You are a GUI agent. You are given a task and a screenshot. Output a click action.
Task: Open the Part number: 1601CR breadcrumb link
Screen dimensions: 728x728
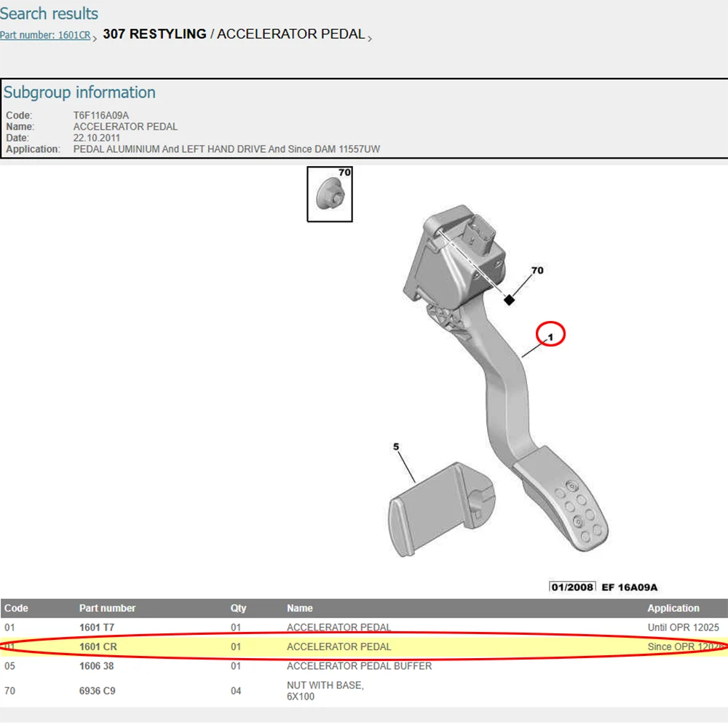tap(45, 35)
